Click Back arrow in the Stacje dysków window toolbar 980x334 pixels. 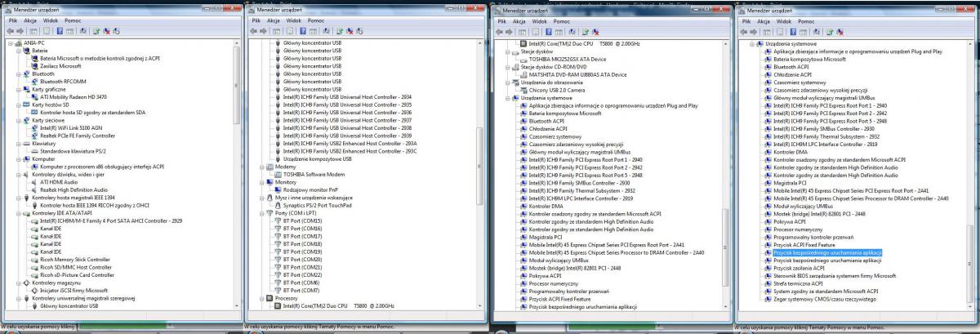point(499,32)
